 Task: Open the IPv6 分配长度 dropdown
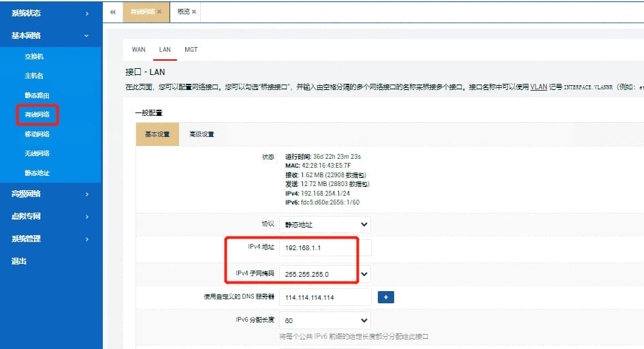(326, 320)
